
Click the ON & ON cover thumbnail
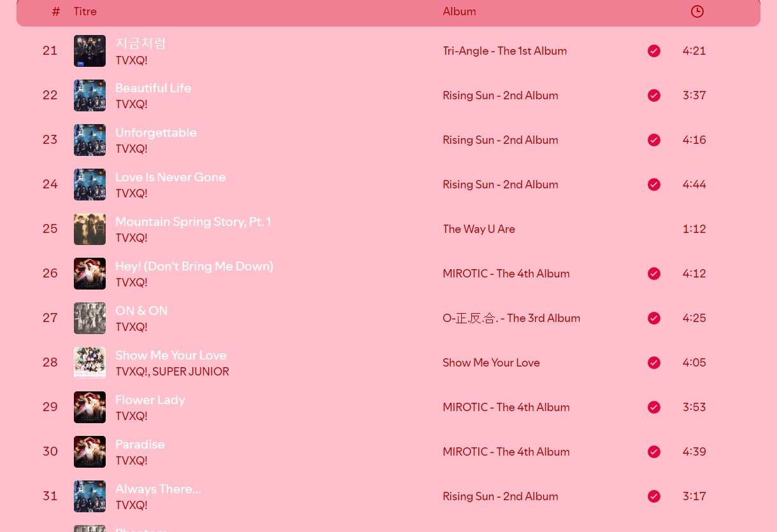90,318
